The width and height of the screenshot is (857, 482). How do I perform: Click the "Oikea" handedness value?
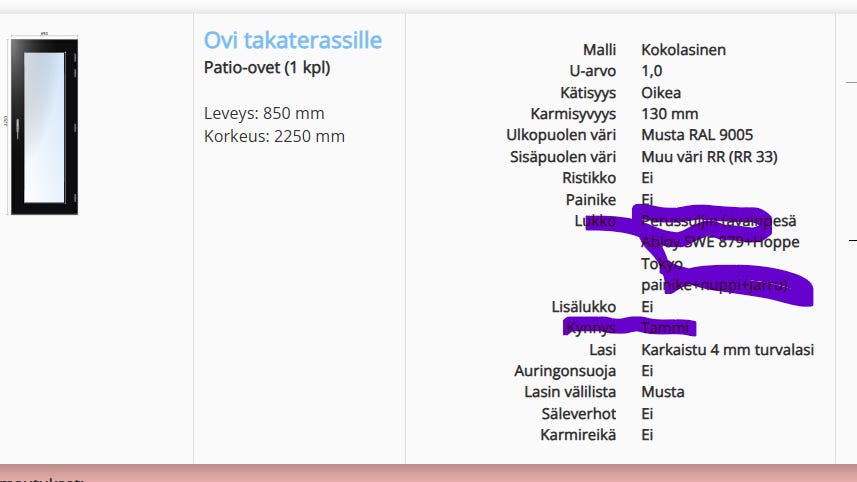tap(661, 92)
